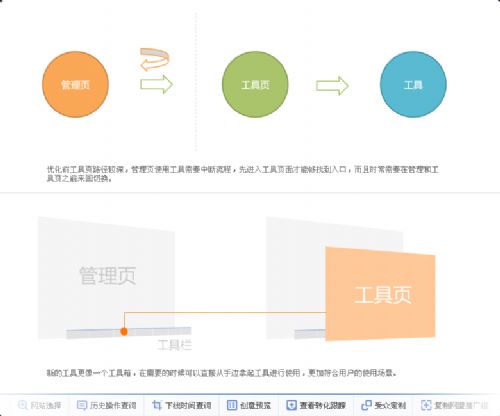Click the orange 管理页 circle
Viewport: 500px width, 416px height.
75,84
